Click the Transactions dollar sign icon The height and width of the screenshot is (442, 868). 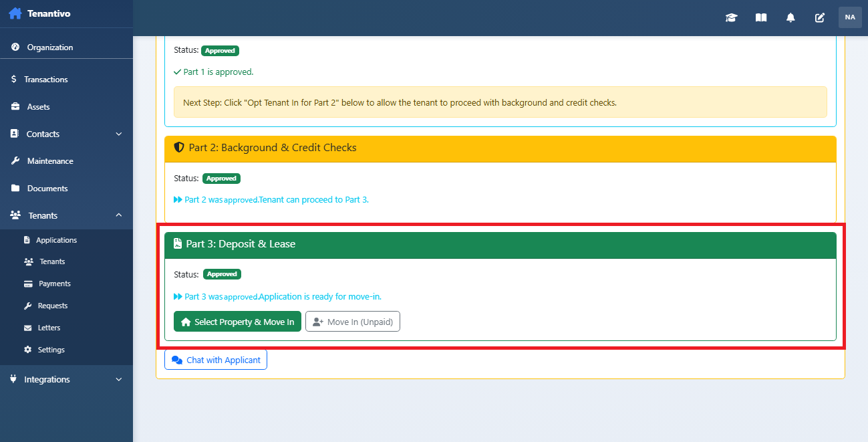point(14,80)
